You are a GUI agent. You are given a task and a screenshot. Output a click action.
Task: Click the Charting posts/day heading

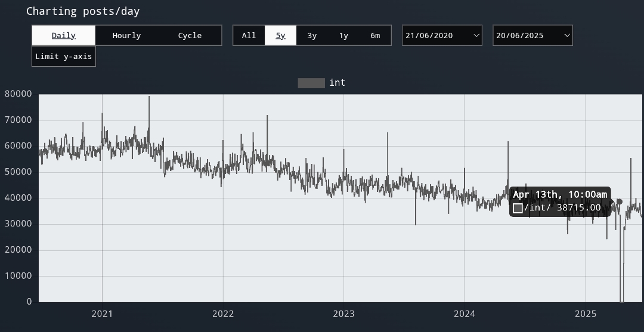83,11
